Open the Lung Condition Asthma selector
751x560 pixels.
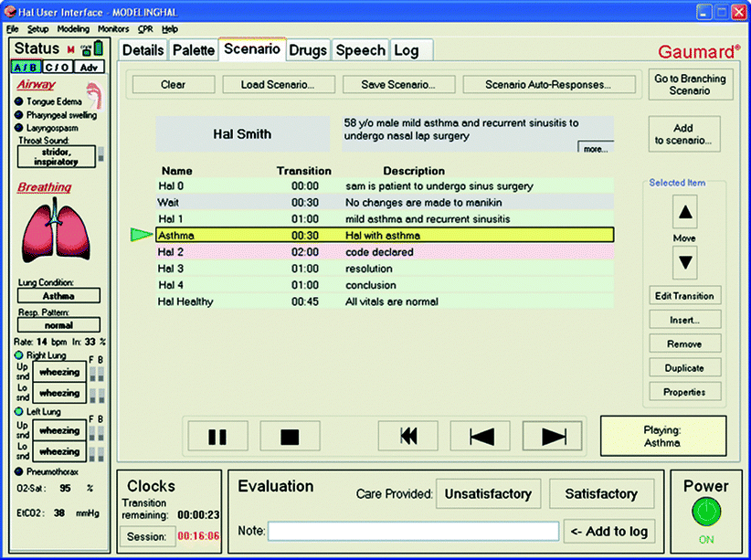[58, 296]
